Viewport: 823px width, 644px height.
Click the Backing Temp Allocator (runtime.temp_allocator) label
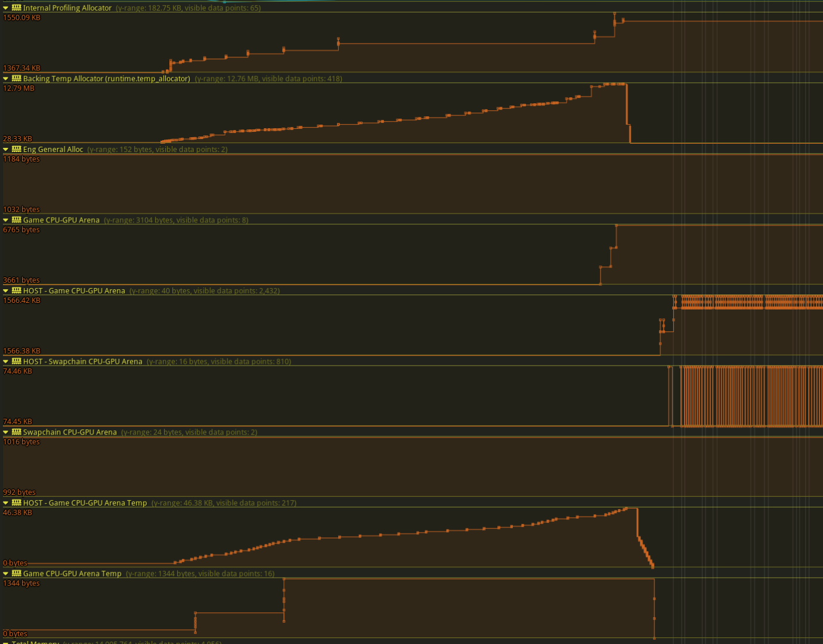[106, 79]
